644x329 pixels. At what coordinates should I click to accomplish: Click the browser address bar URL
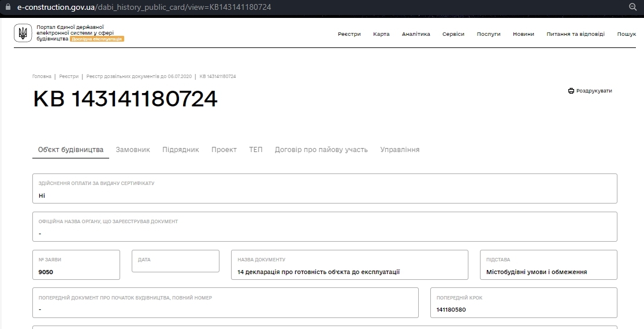[144, 7]
